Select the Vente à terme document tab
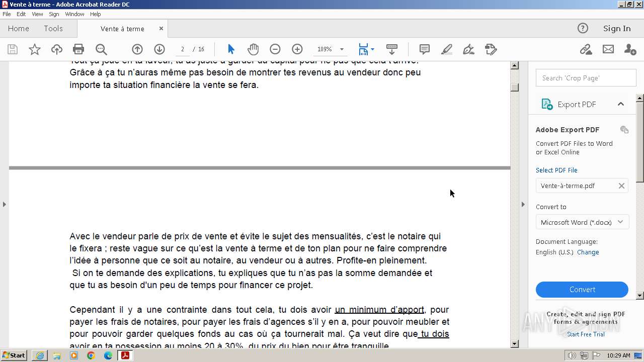Viewport: 644px width, 362px height. point(122,29)
